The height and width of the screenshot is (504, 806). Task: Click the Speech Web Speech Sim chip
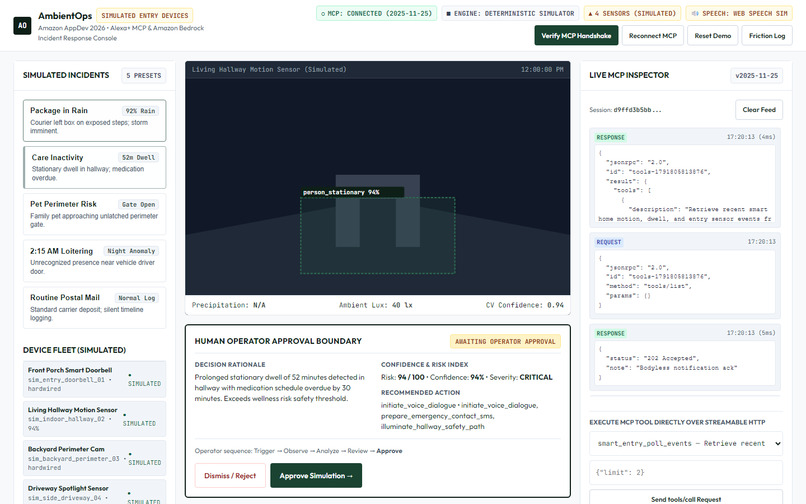tap(739, 13)
